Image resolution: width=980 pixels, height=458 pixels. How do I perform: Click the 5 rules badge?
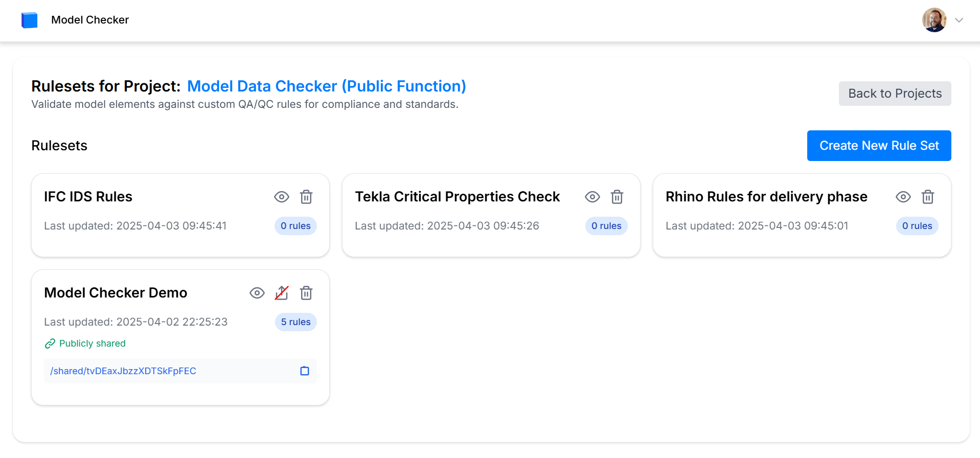[x=295, y=322]
